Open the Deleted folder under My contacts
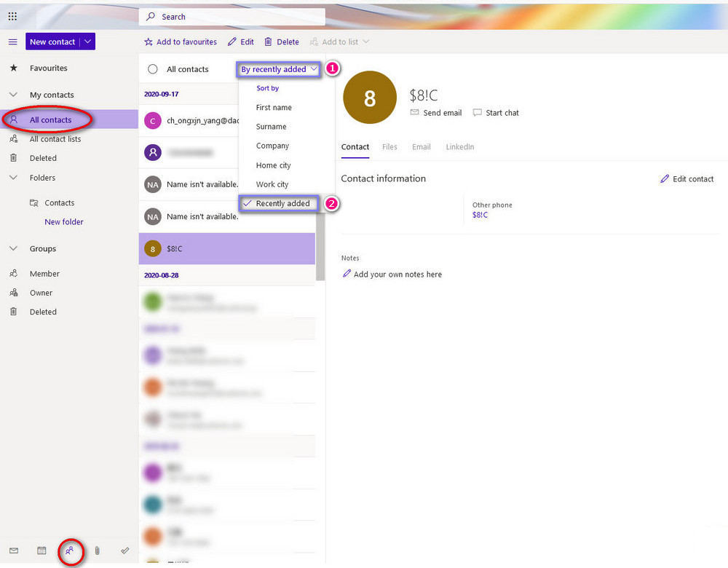Viewport: 728px width, 568px height. tap(43, 158)
